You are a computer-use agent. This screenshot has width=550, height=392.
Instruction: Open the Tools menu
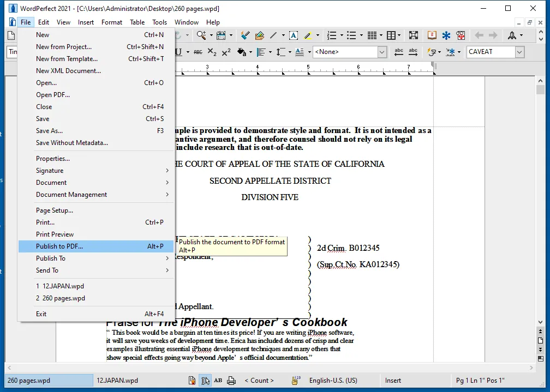[x=159, y=22]
